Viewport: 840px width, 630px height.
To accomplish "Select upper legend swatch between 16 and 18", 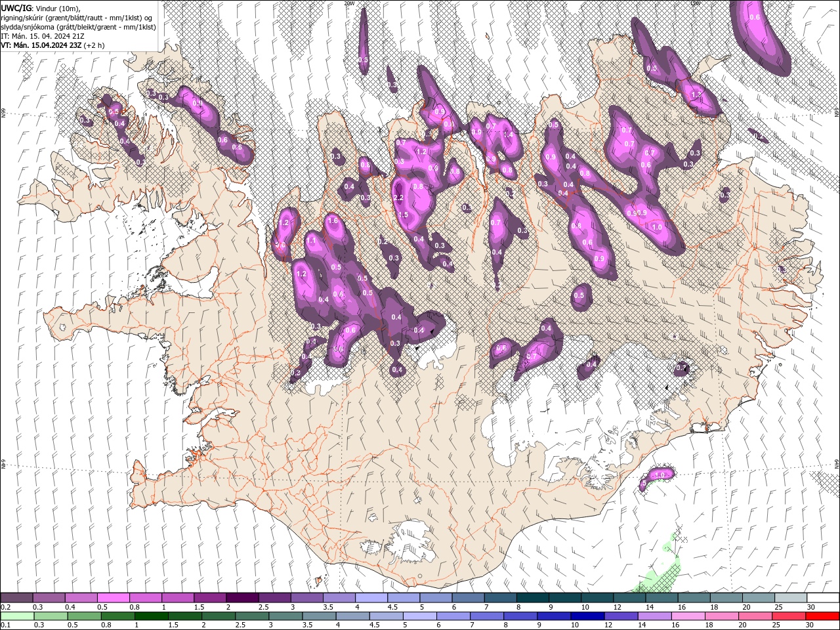I will (694, 598).
